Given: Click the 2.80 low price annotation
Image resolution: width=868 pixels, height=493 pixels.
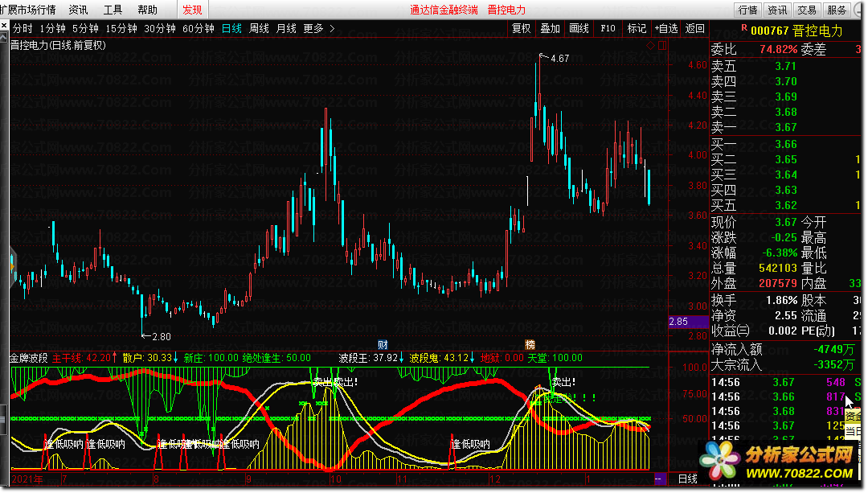Looking at the screenshot, I should 161,336.
